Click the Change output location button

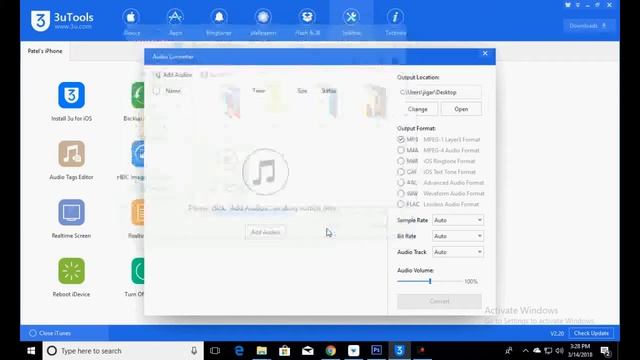418,109
